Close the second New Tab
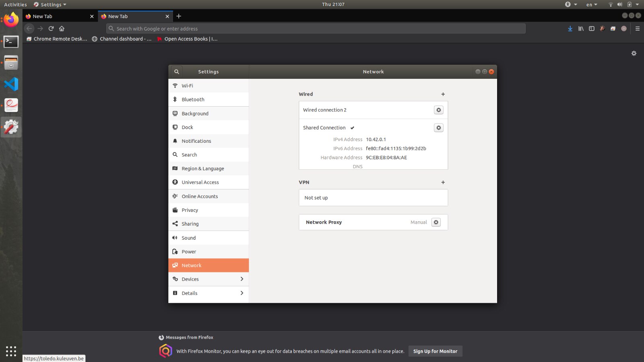Image resolution: width=644 pixels, height=362 pixels. pos(167,16)
